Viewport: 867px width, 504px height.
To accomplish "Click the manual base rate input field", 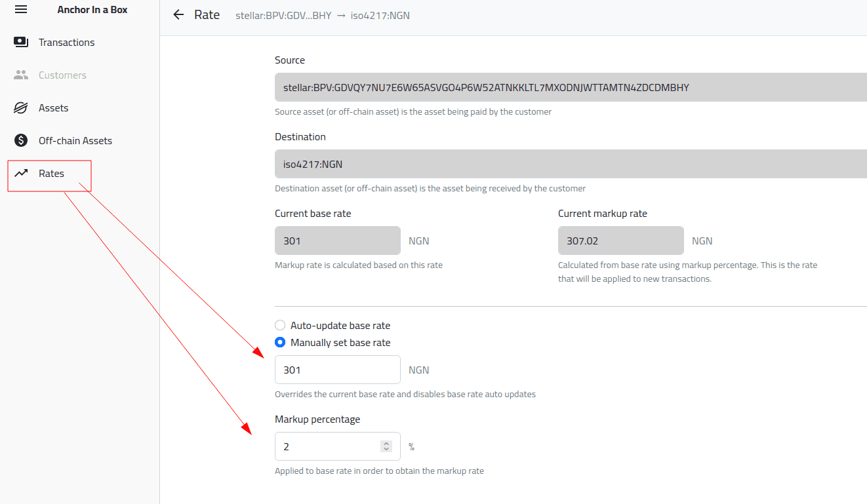I will point(338,370).
